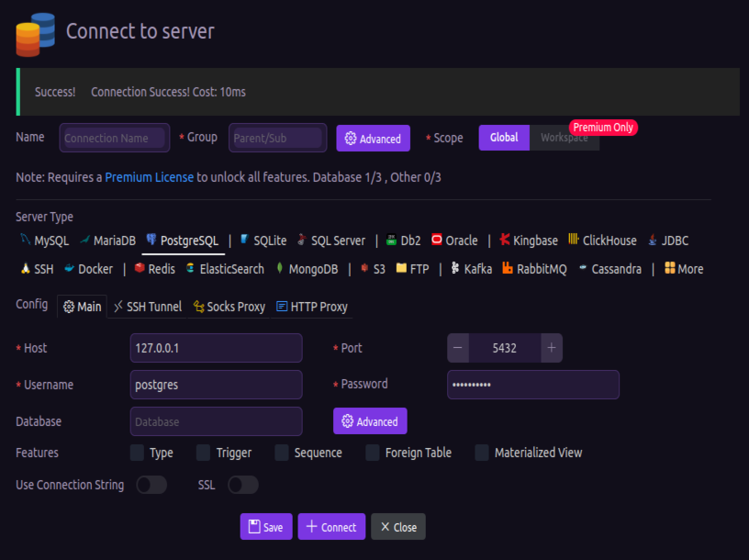Click the Connect button
The width and height of the screenshot is (749, 560).
coord(331,527)
